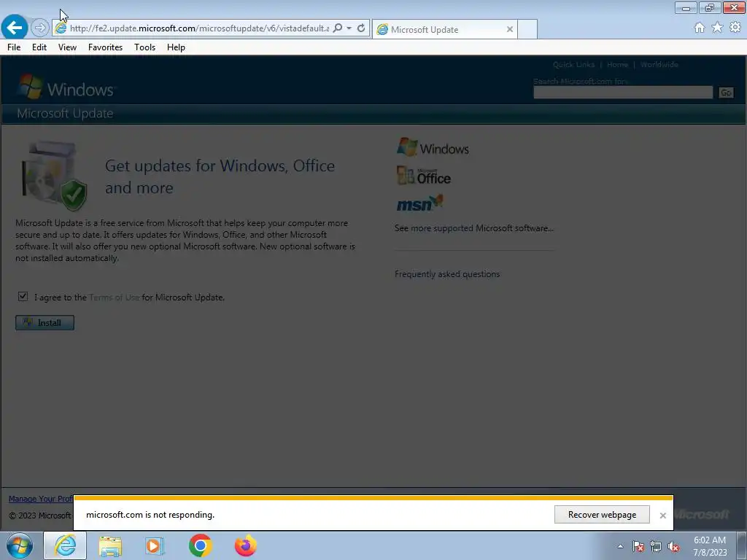This screenshot has height=560, width=747.
Task: Click the address bar URL field
Action: coord(199,28)
